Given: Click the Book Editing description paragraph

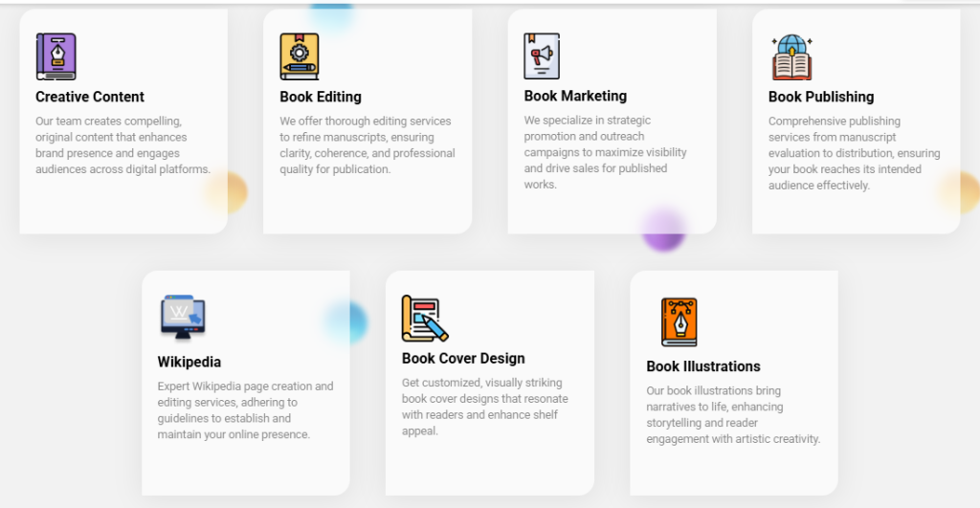Looking at the screenshot, I should 367,145.
